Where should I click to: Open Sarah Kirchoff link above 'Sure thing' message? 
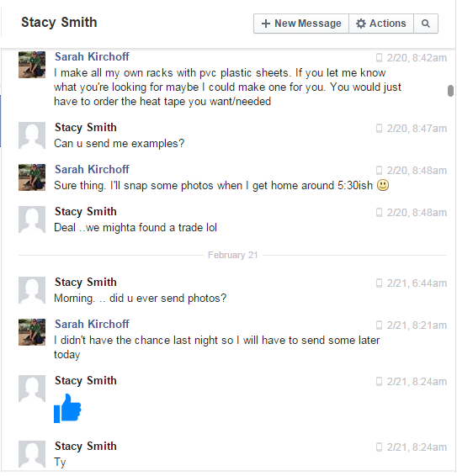click(x=92, y=169)
